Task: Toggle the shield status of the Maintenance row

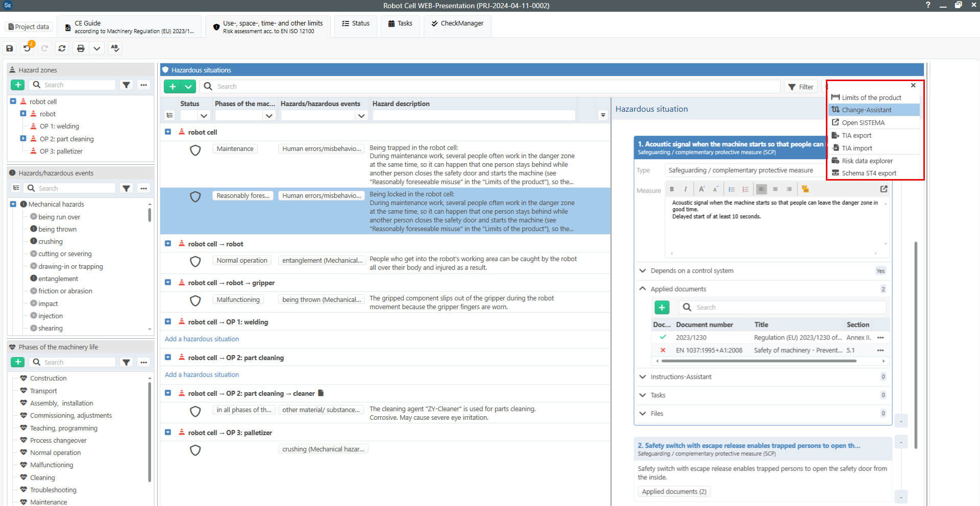Action: [195, 150]
